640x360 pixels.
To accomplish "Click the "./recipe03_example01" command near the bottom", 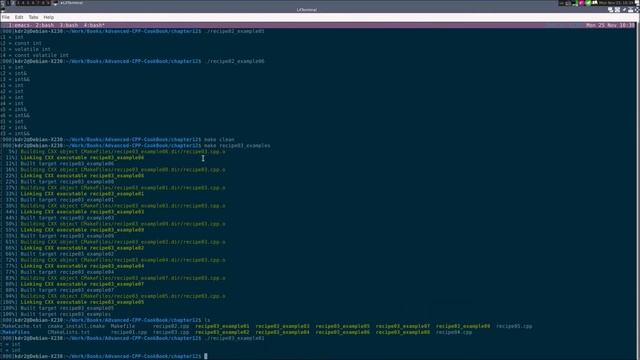I will (234, 338).
